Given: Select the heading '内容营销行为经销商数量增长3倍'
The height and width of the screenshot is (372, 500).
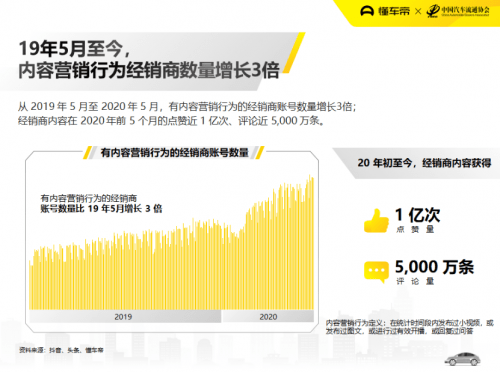Looking at the screenshot, I should click(149, 70).
